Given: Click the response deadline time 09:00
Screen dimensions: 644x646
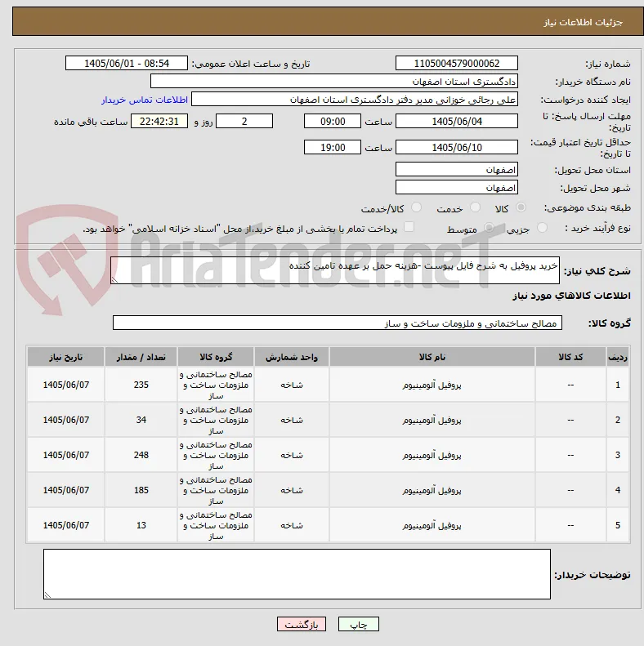Looking at the screenshot, I should 333,121.
